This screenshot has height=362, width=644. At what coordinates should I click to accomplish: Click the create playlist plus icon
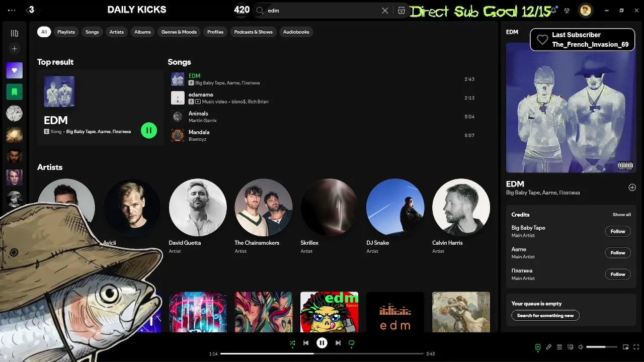[14, 49]
